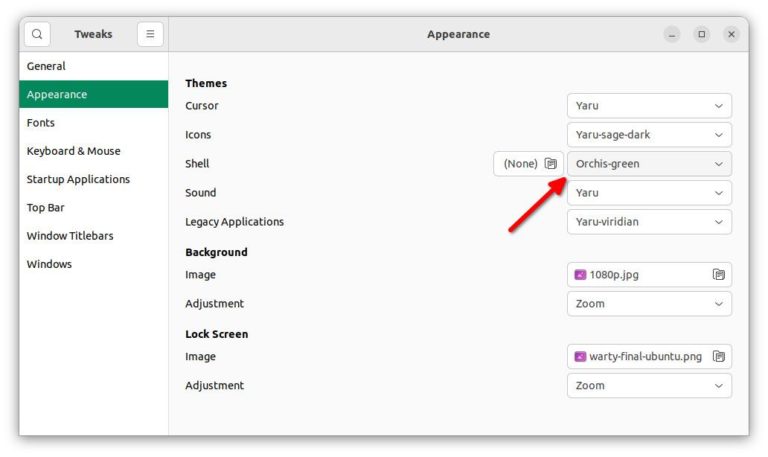Expand the Sound theme dropdown

pyautogui.click(x=649, y=192)
